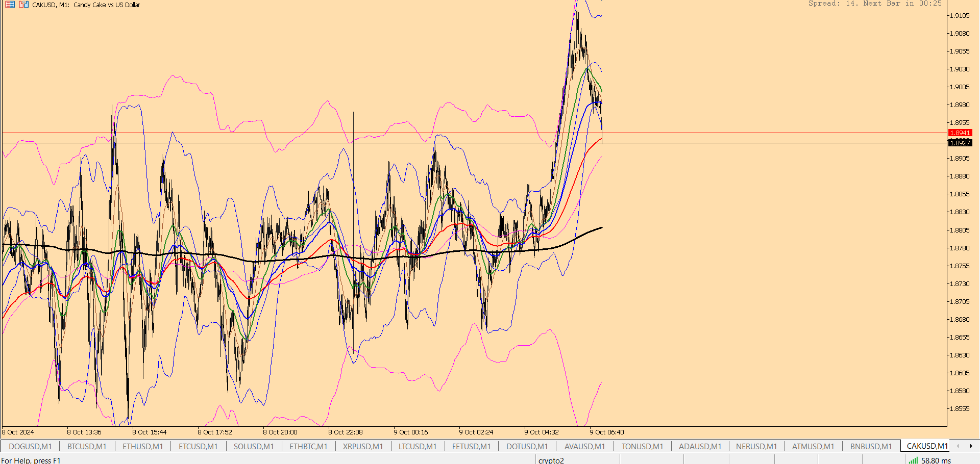Click the crypto2 profile status field

578,460
